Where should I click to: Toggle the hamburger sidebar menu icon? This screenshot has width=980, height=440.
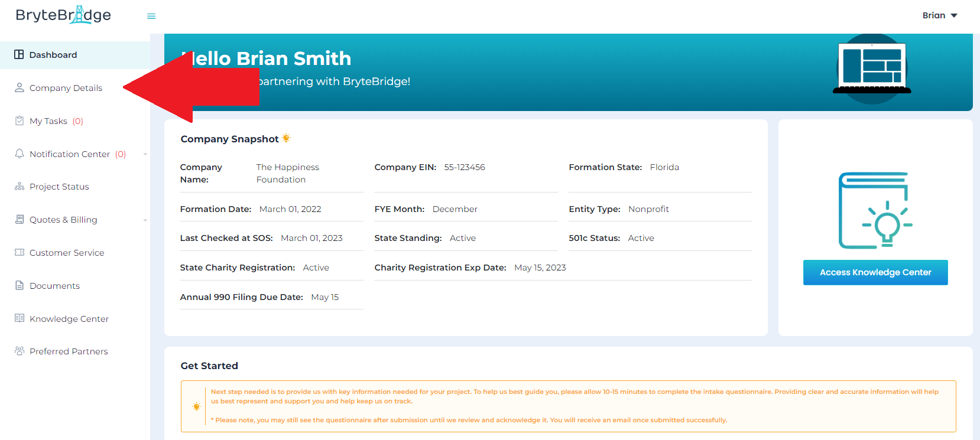[151, 16]
